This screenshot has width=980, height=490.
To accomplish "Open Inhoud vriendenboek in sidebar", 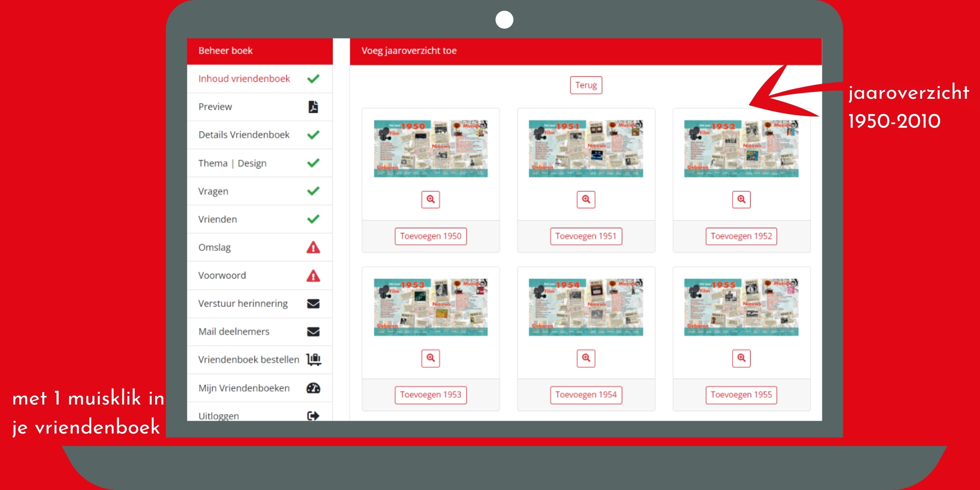I will pyautogui.click(x=260, y=79).
